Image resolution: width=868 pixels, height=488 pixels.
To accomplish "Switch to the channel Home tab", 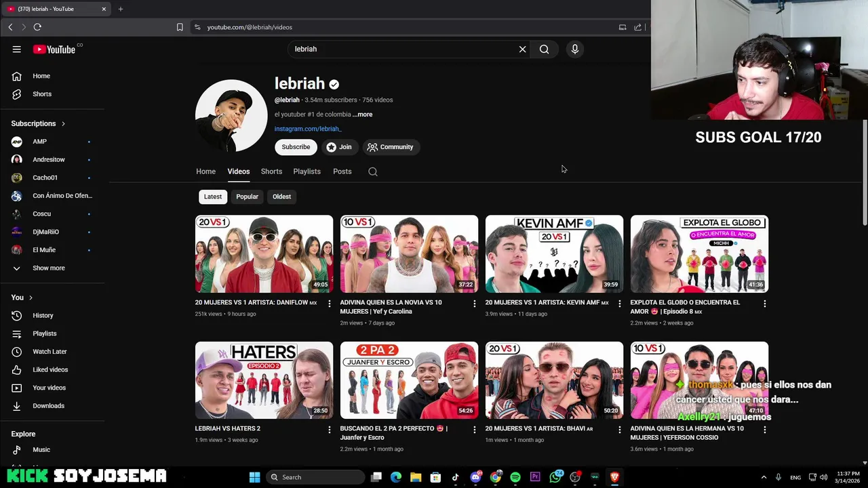I will click(x=205, y=171).
